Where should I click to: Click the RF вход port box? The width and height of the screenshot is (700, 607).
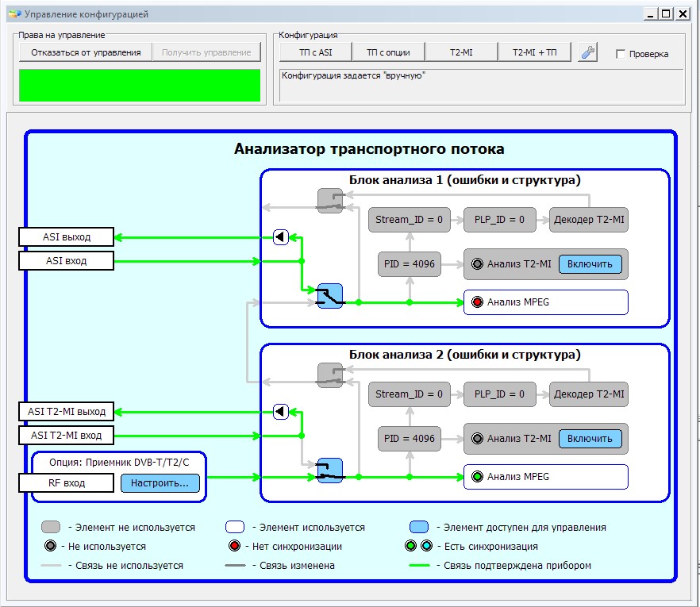pos(66,483)
